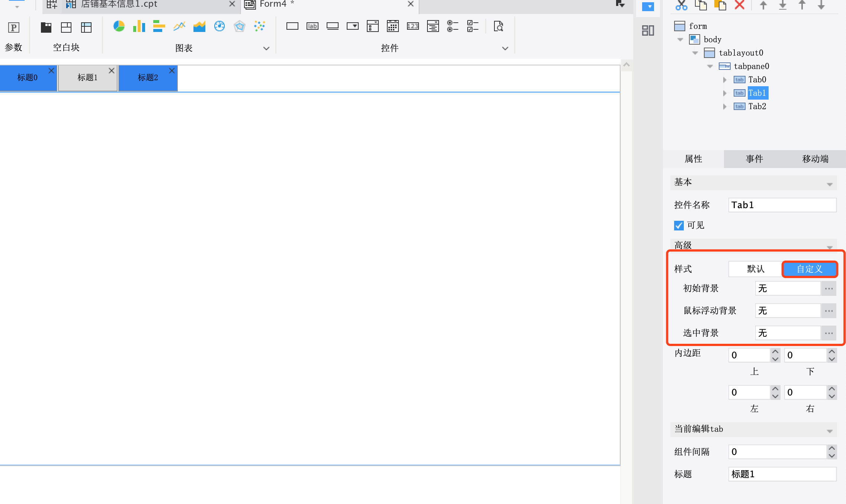Select the date calendar widget
This screenshot has height=504, width=846.
pyautogui.click(x=392, y=26)
